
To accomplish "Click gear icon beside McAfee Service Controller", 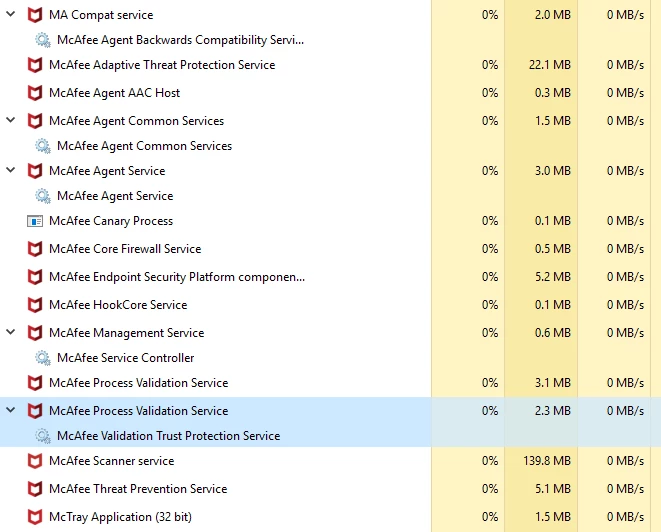I will (43, 358).
